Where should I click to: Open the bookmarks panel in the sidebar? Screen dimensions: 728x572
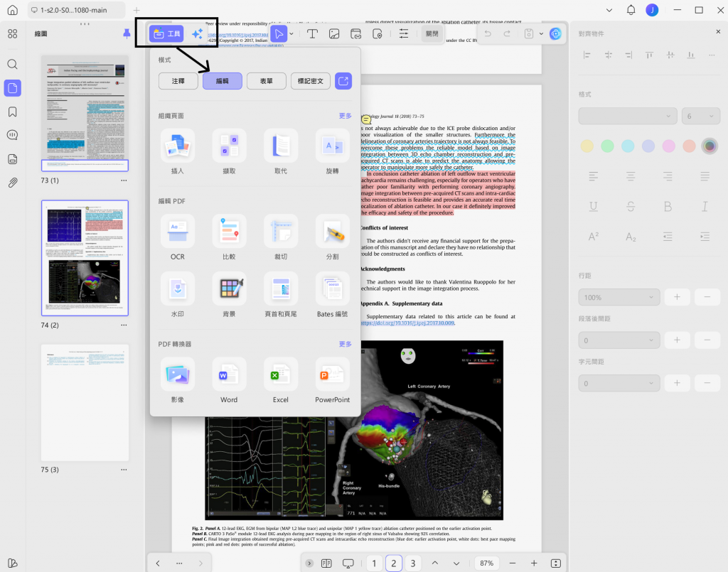click(13, 112)
